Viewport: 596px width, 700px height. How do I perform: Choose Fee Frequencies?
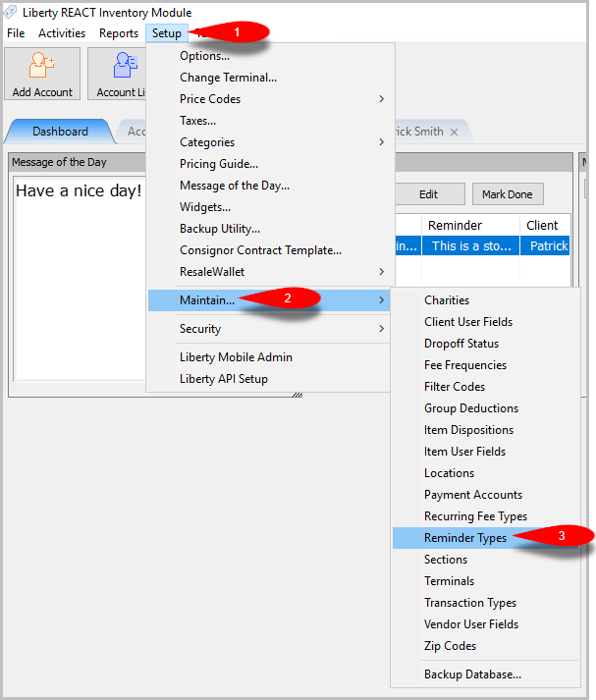pos(465,365)
